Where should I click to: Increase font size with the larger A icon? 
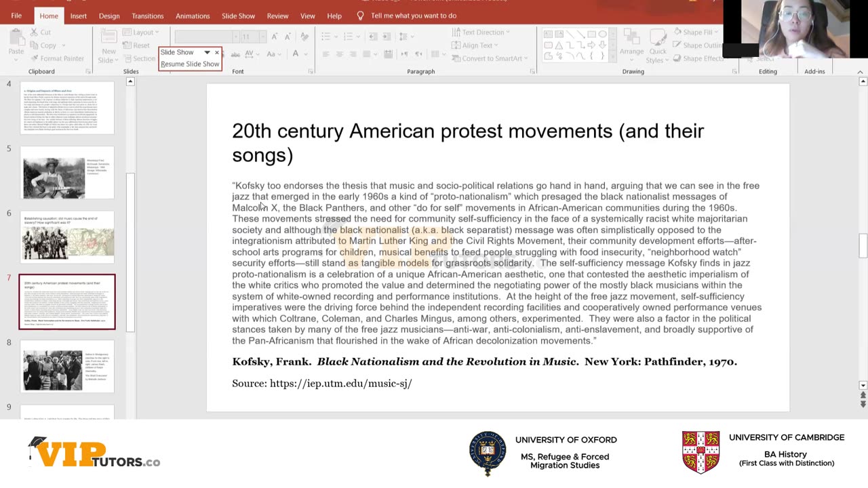(x=273, y=37)
